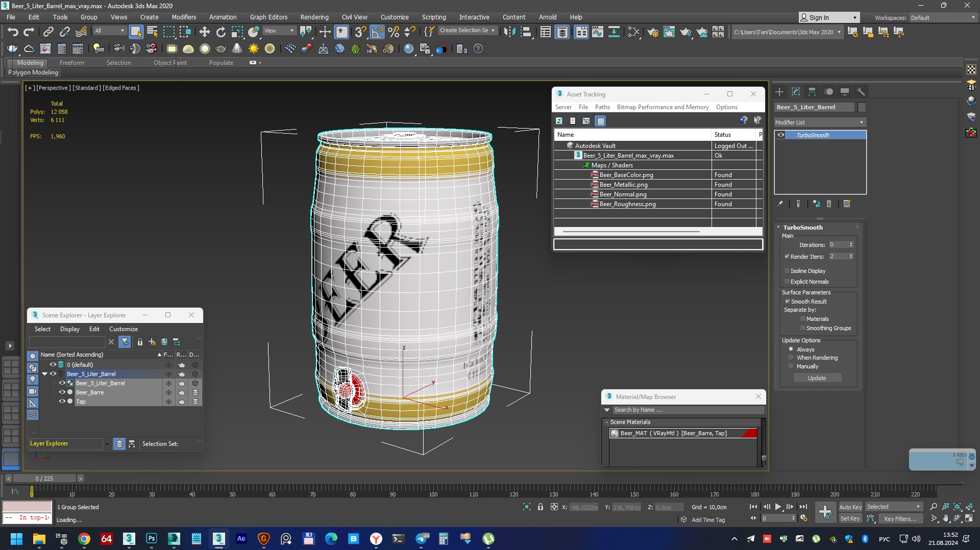Switch Asset Tracking to table view icon
This screenshot has height=550, width=980.
coord(601,121)
